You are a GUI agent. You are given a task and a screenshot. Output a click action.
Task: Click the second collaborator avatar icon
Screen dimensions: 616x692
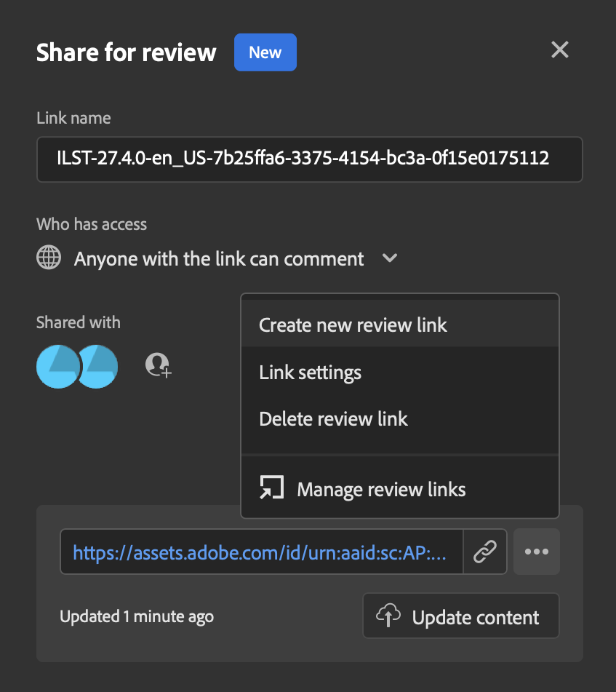click(x=99, y=366)
